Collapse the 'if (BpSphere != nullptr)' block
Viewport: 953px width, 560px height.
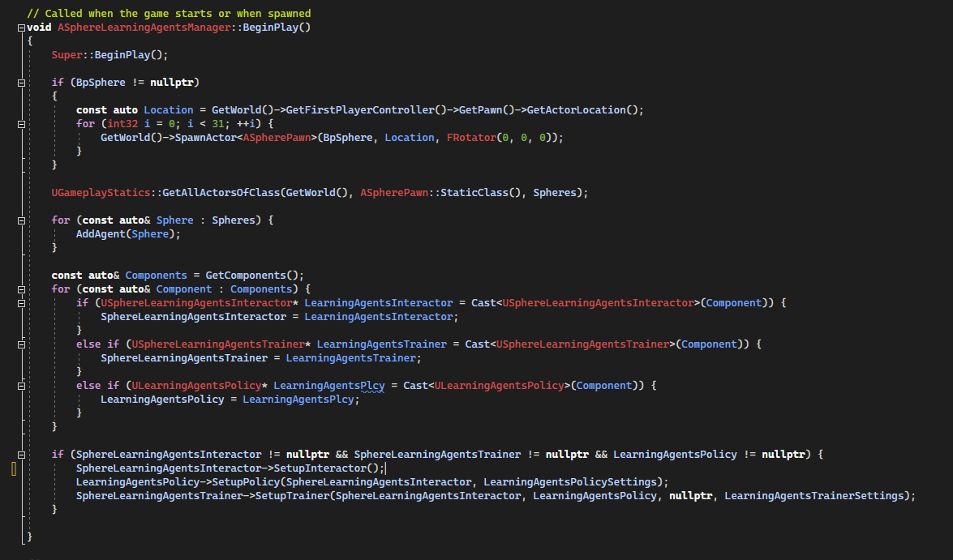coord(21,83)
